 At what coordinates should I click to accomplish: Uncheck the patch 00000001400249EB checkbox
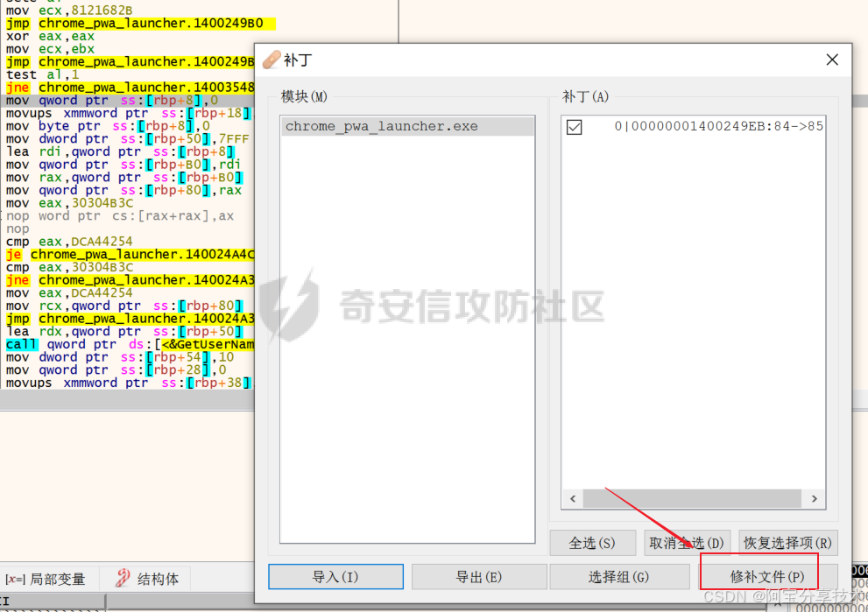point(574,127)
